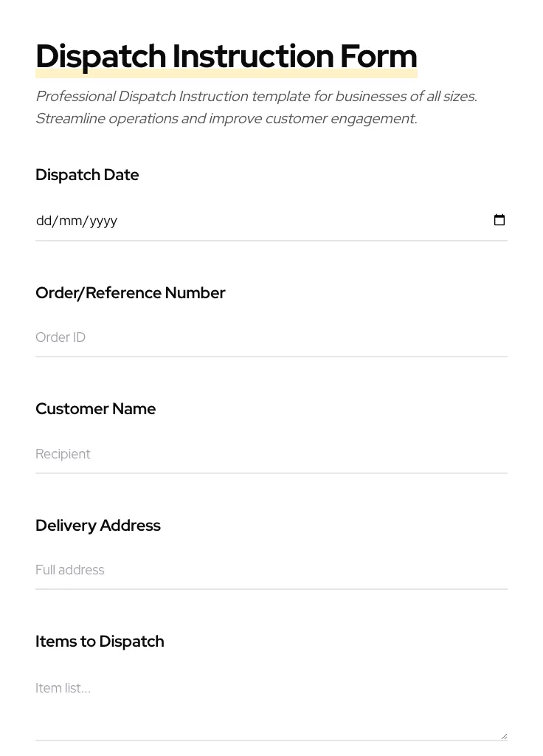Click the underline beneath Order ID field
543x756 pixels.
click(271, 357)
